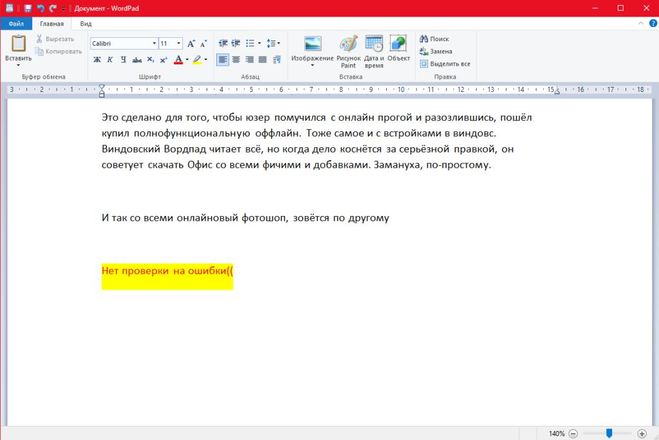
Task: Insert a Paint drawing (Рисунок Paint)
Action: tap(348, 49)
